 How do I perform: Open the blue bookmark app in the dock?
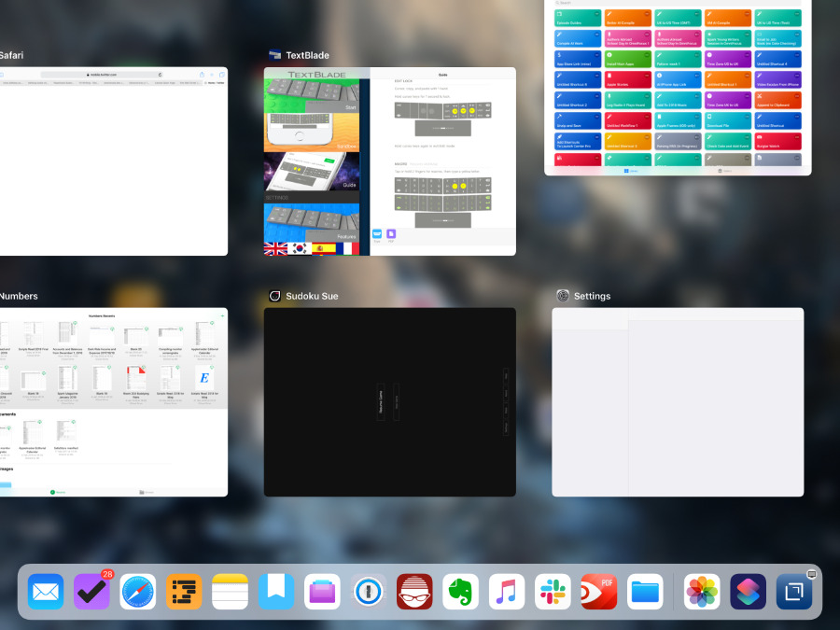click(276, 592)
